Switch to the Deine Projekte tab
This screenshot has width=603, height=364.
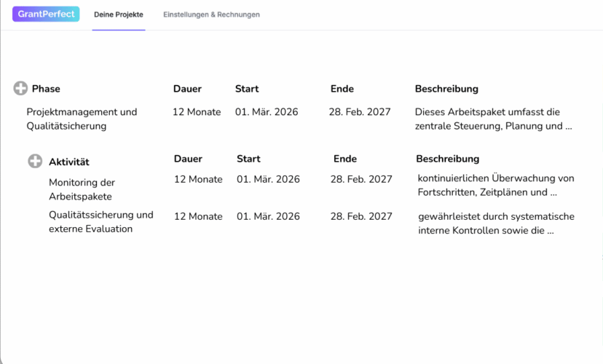tap(119, 15)
